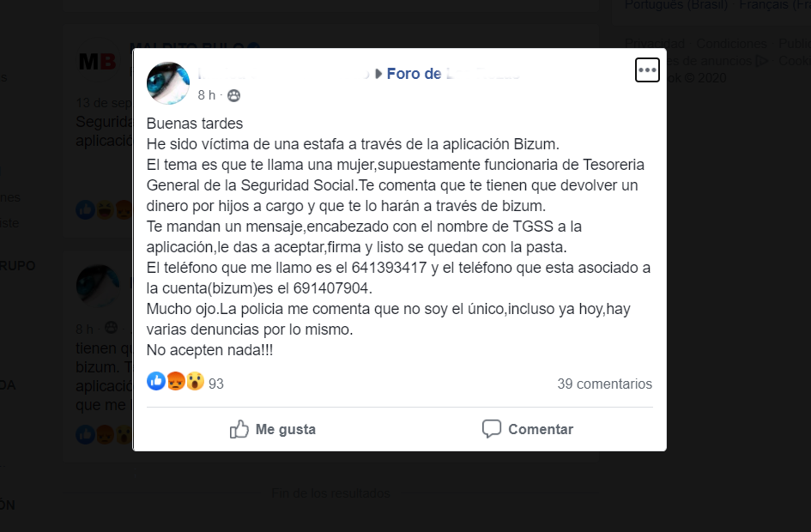Click the blue thumbs-up reaction icon next to 93
Viewport: 811px width, 532px height.
[x=155, y=382]
